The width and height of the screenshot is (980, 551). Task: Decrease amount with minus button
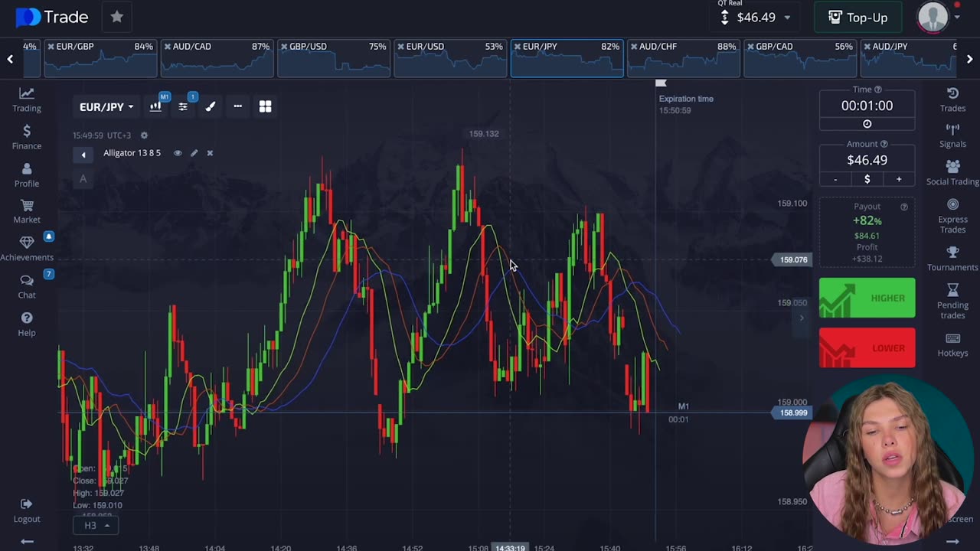835,179
